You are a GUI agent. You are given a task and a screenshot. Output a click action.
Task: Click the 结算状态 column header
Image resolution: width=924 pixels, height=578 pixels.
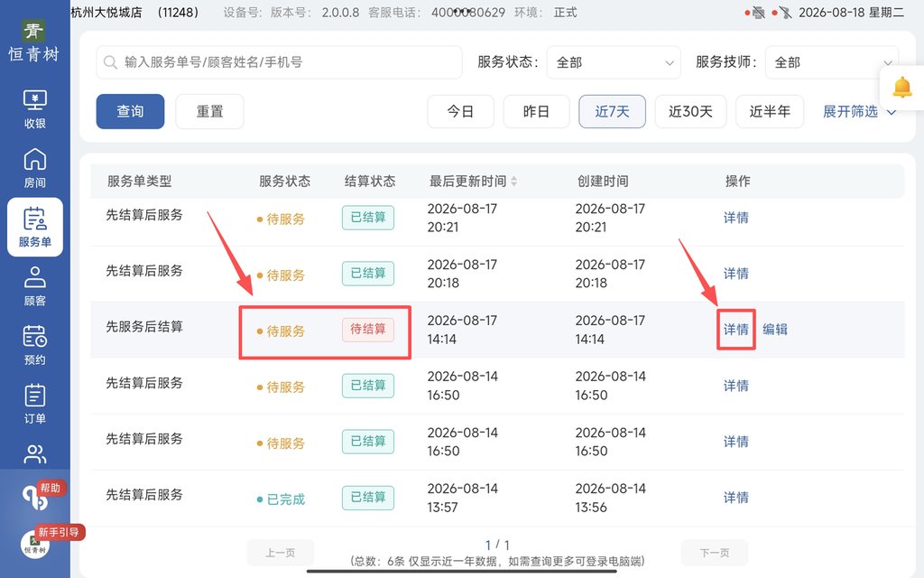(370, 182)
